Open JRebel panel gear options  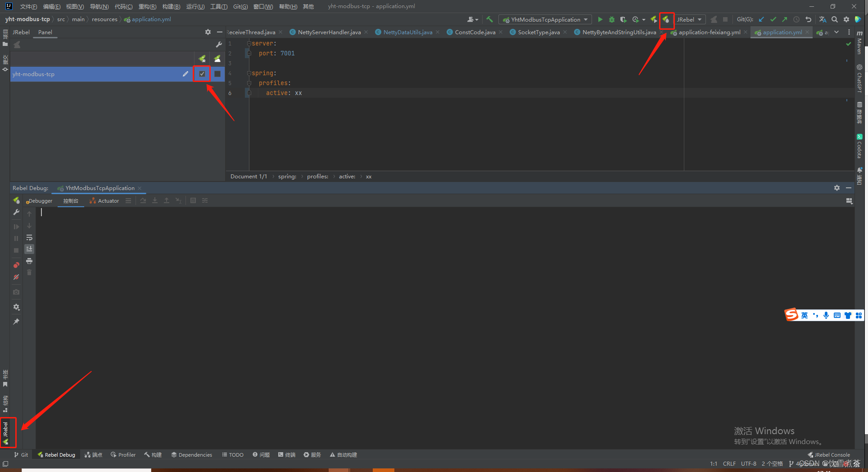[x=208, y=32]
